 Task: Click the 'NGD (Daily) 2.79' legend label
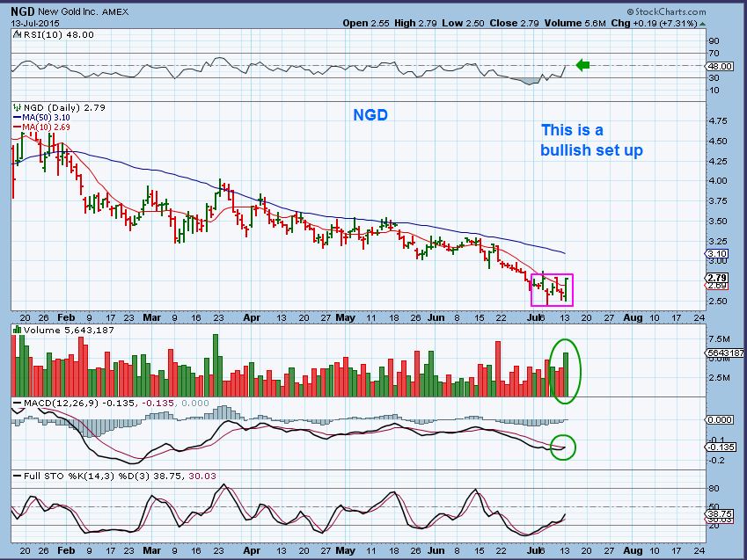[x=64, y=107]
